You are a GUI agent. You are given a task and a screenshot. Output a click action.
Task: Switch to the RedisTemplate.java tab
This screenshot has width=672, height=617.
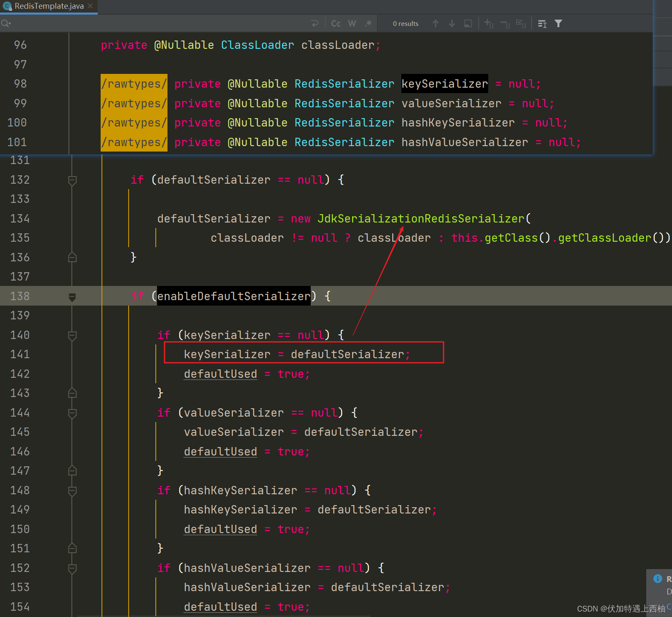click(48, 6)
